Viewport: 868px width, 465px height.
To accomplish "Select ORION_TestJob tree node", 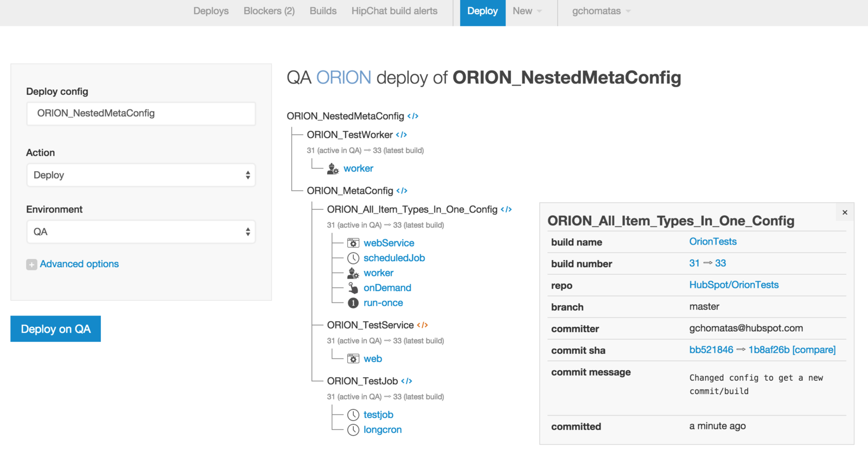I will tap(362, 381).
